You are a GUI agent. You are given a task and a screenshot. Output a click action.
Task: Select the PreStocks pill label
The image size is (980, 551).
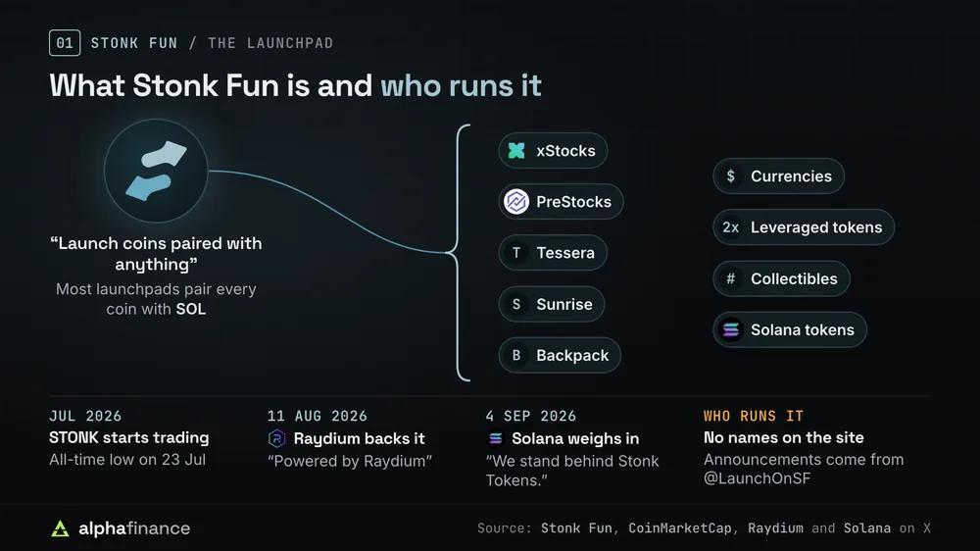[573, 202]
